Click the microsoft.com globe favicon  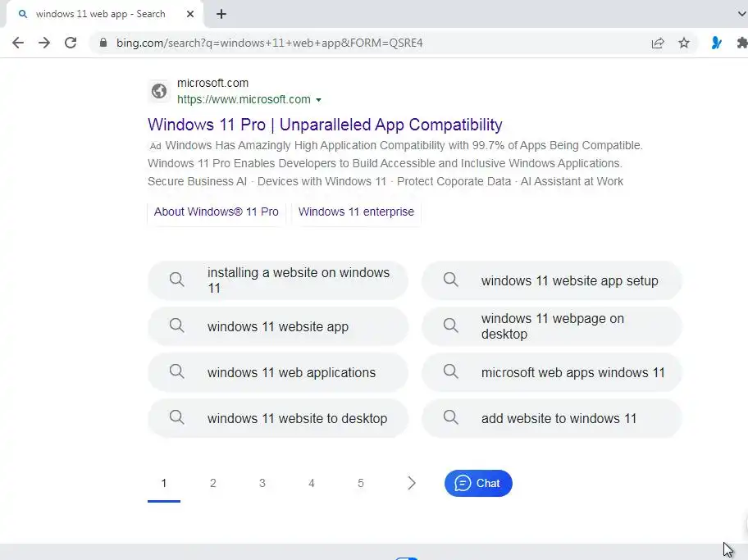coord(159,91)
